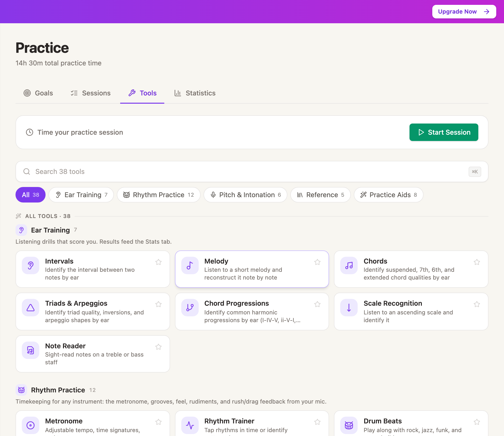Click the Triads & Arpeggios triangle icon
This screenshot has width=504, height=436.
coord(31,308)
